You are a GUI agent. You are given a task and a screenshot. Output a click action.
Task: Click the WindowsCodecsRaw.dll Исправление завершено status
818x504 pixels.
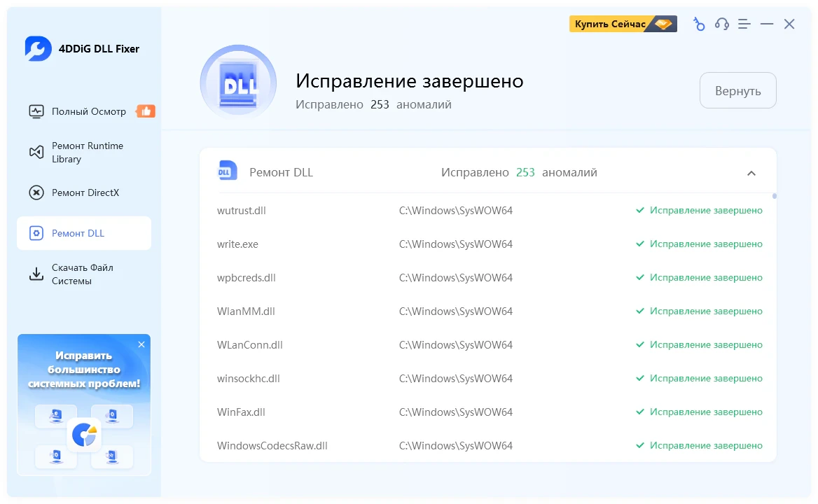(x=706, y=446)
